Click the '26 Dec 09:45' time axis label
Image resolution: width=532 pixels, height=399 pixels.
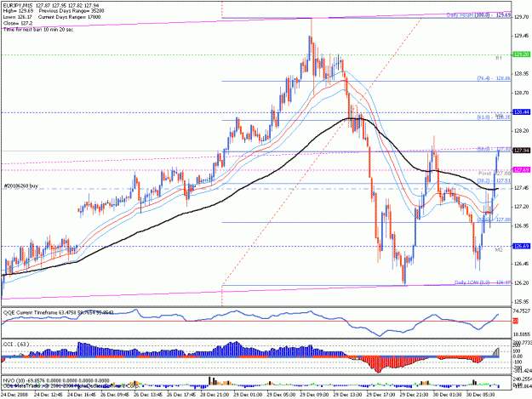pyautogui.click(x=115, y=395)
